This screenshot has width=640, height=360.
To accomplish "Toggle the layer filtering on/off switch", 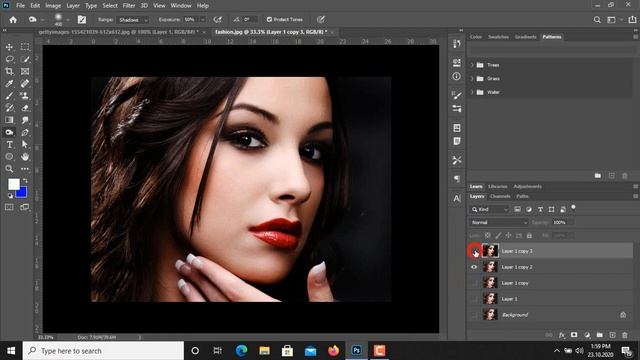I will (573, 207).
